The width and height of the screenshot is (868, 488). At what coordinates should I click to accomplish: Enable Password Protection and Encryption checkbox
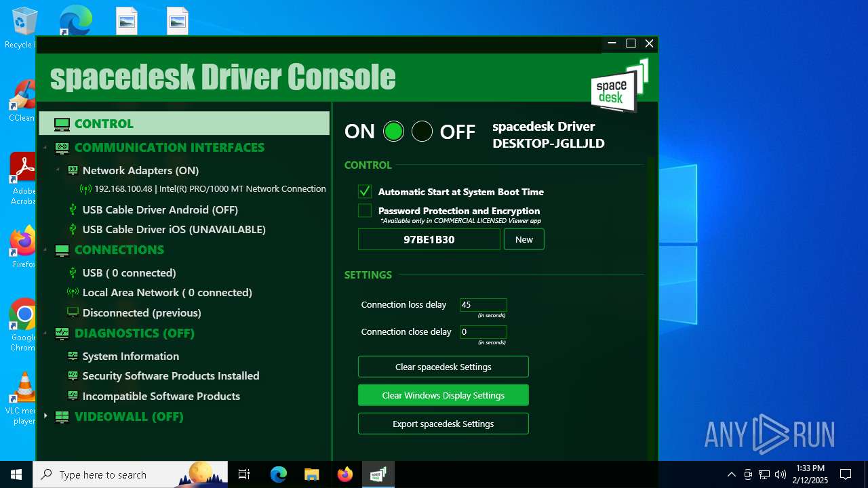pos(365,211)
